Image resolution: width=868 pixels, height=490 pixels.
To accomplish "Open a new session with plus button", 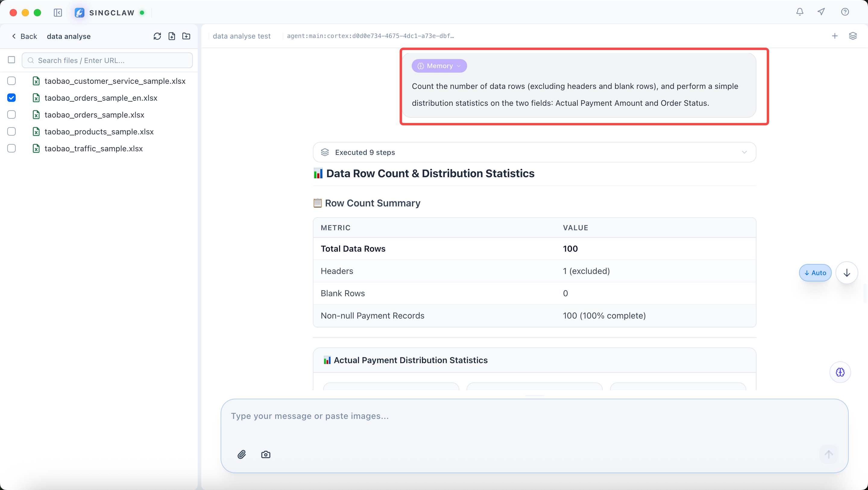I will pyautogui.click(x=835, y=36).
